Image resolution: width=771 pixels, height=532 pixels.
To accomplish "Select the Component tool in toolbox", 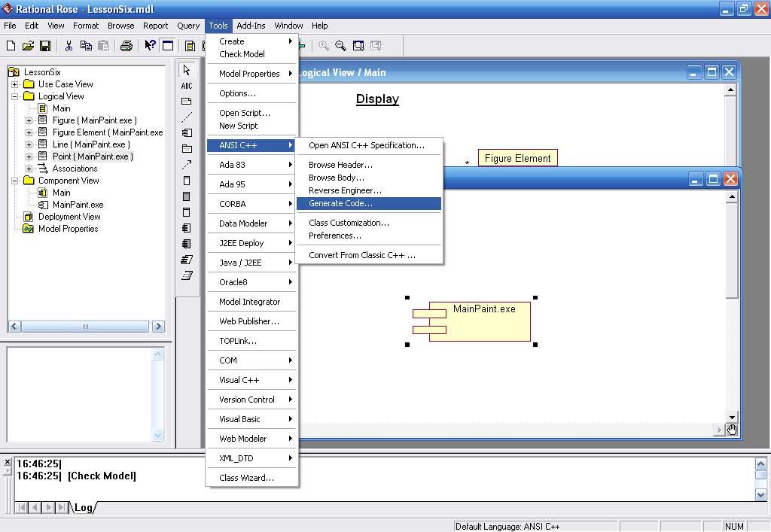I will 187,133.
